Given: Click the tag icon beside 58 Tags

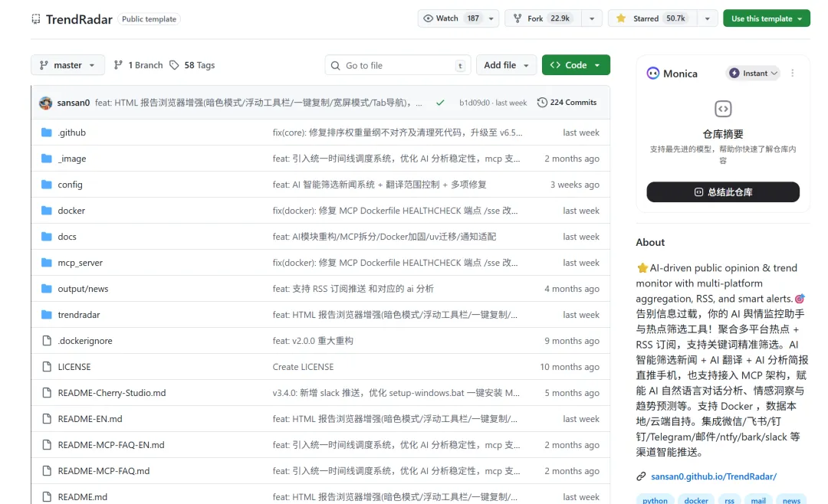Looking at the screenshot, I should click(x=174, y=65).
